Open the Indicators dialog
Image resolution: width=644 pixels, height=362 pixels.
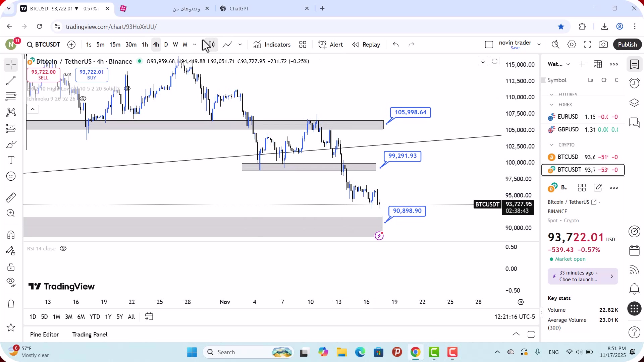(x=272, y=45)
